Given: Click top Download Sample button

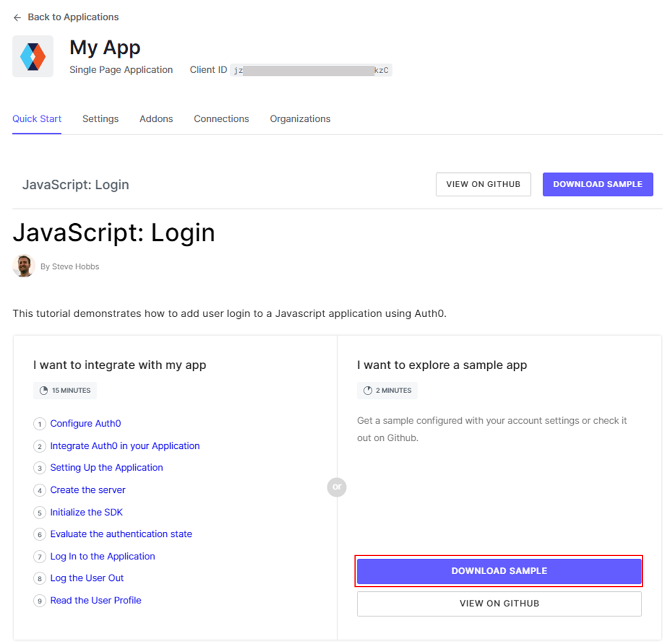Looking at the screenshot, I should 598,184.
